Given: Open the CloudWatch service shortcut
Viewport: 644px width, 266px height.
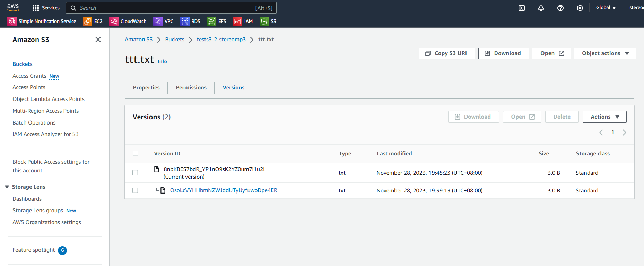Looking at the screenshot, I should (x=128, y=21).
